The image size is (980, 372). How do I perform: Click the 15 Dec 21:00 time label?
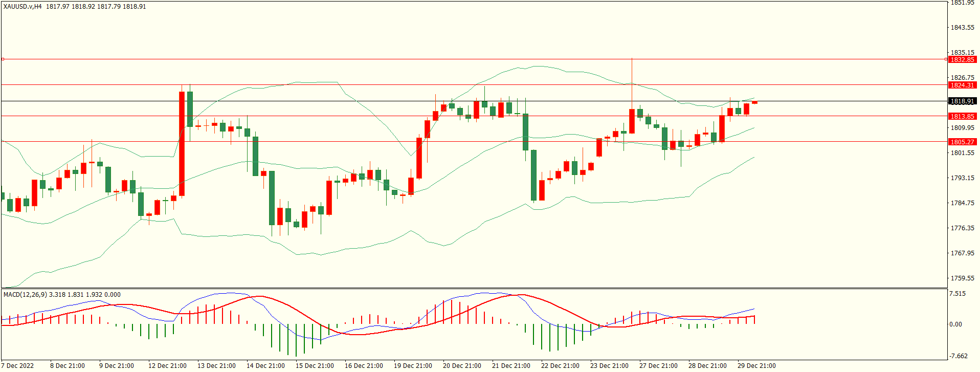pos(315,366)
